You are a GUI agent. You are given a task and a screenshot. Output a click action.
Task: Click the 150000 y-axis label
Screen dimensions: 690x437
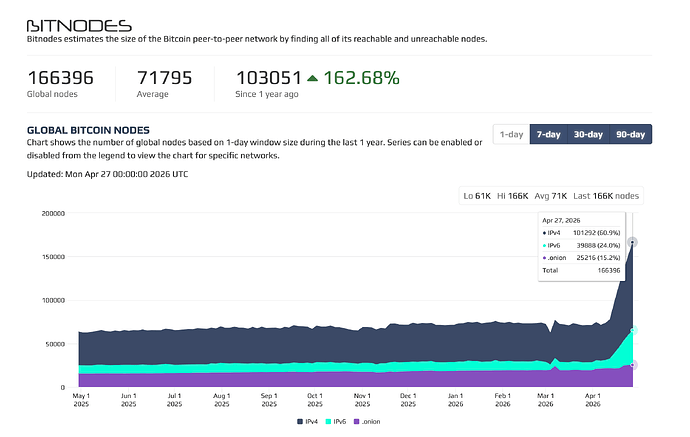(53, 257)
